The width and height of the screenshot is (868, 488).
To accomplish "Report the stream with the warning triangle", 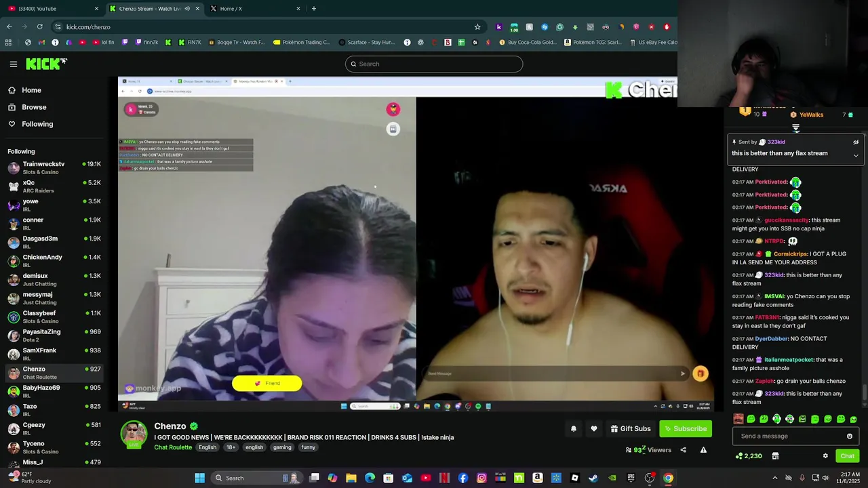I will click(x=703, y=449).
